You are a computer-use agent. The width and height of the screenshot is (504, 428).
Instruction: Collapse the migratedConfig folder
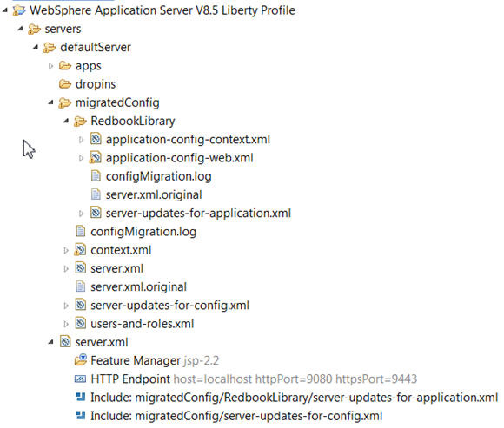tap(50, 102)
